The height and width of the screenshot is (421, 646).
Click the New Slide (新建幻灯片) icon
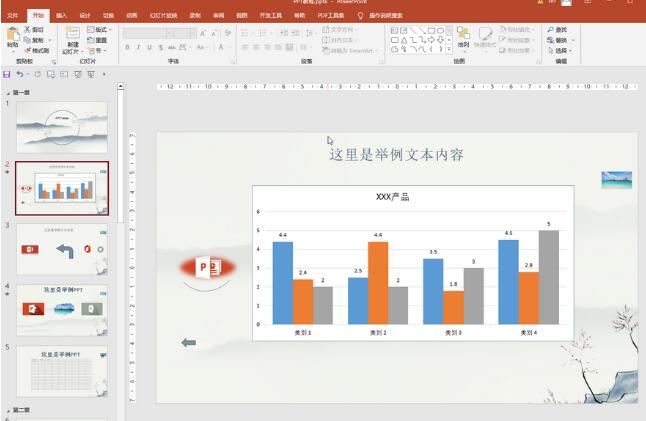pos(73,33)
